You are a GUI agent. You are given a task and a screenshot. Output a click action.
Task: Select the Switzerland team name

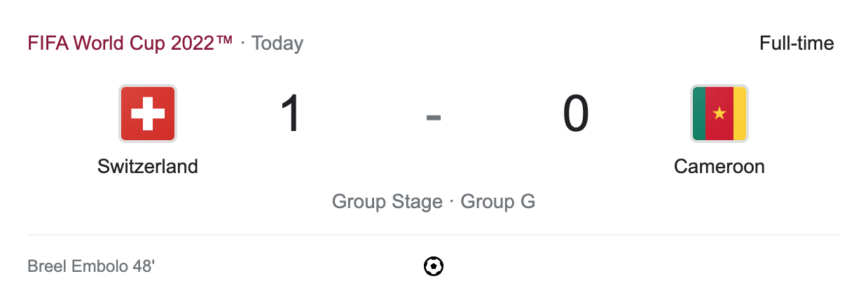point(148,167)
